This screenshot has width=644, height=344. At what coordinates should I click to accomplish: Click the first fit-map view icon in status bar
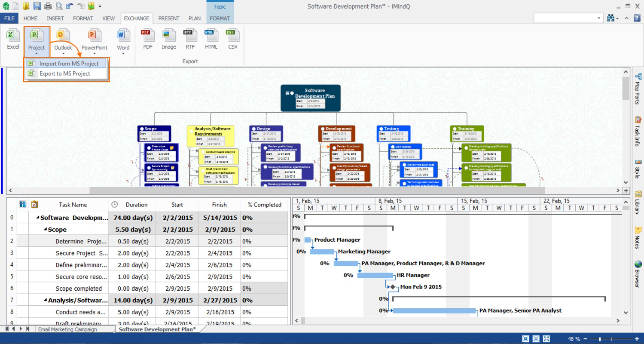pyautogui.click(x=525, y=339)
